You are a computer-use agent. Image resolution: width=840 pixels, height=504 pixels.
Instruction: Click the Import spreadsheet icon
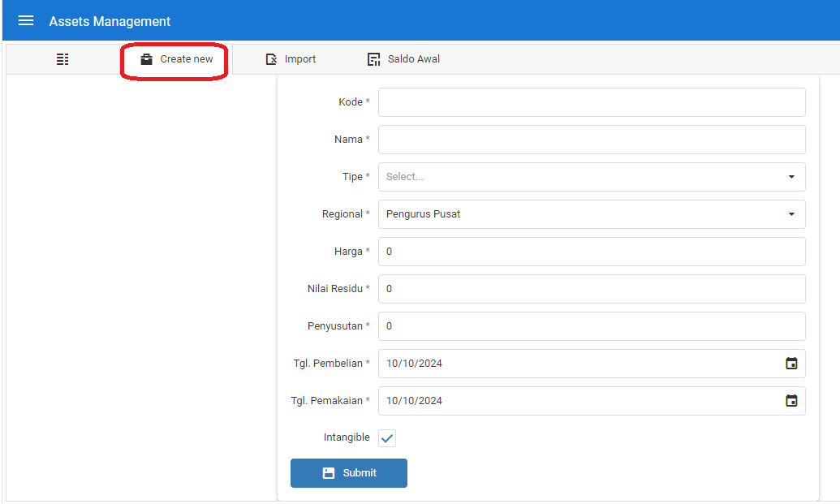(272, 59)
